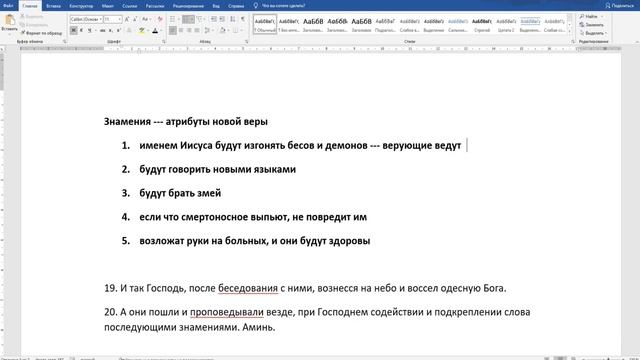Click the heading 'Знамения --- атрибуты новой веры'
Viewport: 640px width, 360px height.
[186, 122]
